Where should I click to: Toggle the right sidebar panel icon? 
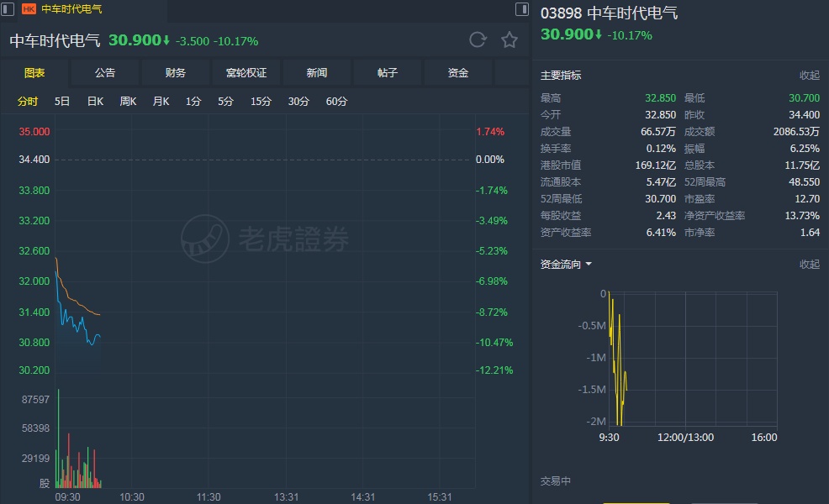point(522,9)
